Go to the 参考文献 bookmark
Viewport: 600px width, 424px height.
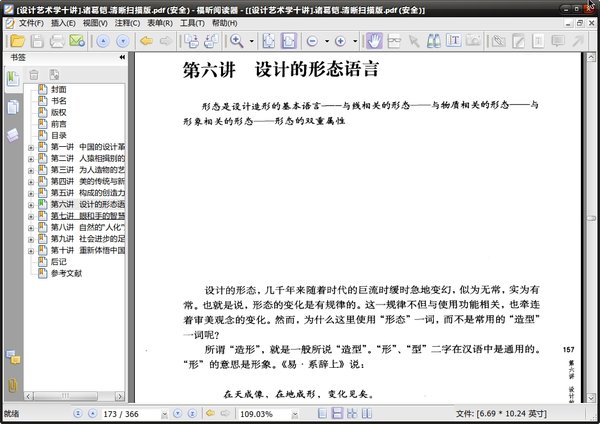pos(68,273)
